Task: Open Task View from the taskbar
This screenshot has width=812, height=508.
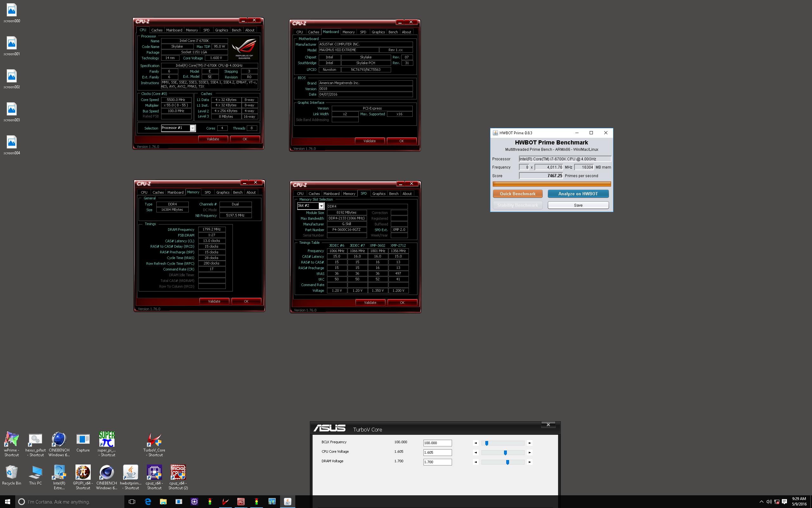Action: click(x=132, y=502)
